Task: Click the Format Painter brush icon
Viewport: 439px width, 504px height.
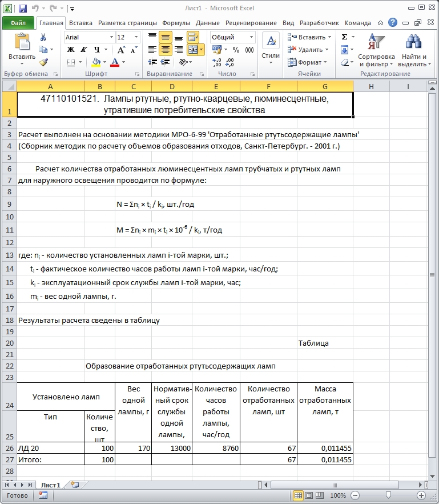Action: [43, 62]
